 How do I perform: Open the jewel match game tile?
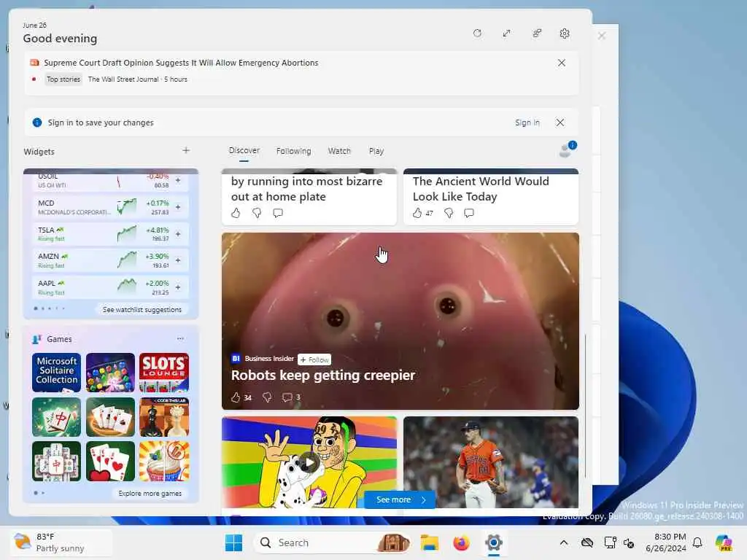pyautogui.click(x=110, y=373)
